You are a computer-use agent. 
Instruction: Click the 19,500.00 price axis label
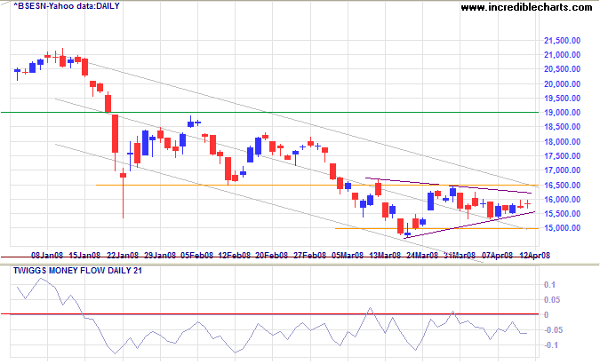562,99
